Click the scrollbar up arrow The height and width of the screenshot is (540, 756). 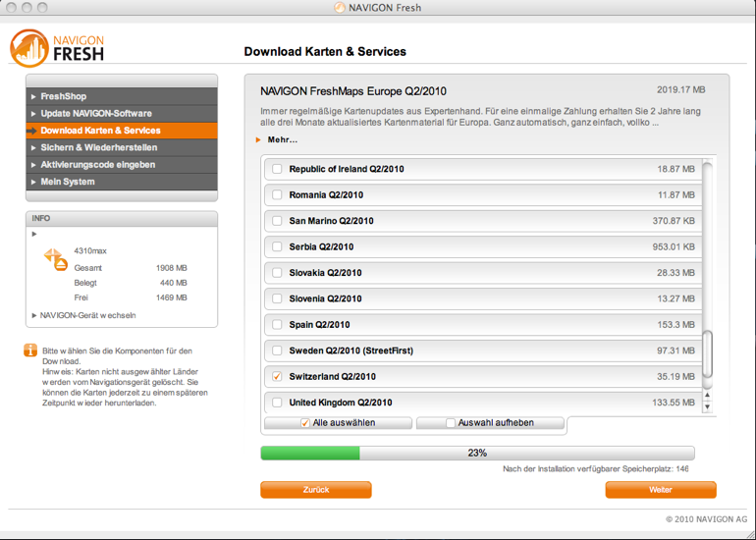coord(707,396)
